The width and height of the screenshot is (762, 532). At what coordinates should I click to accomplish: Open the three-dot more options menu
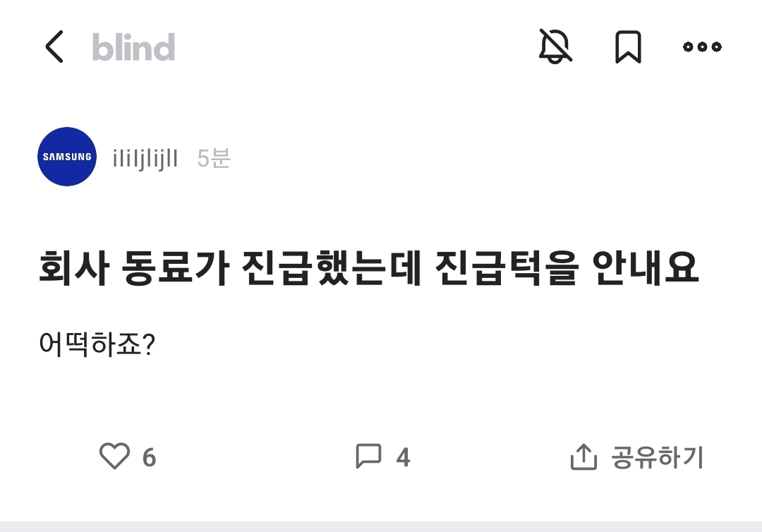tap(702, 47)
